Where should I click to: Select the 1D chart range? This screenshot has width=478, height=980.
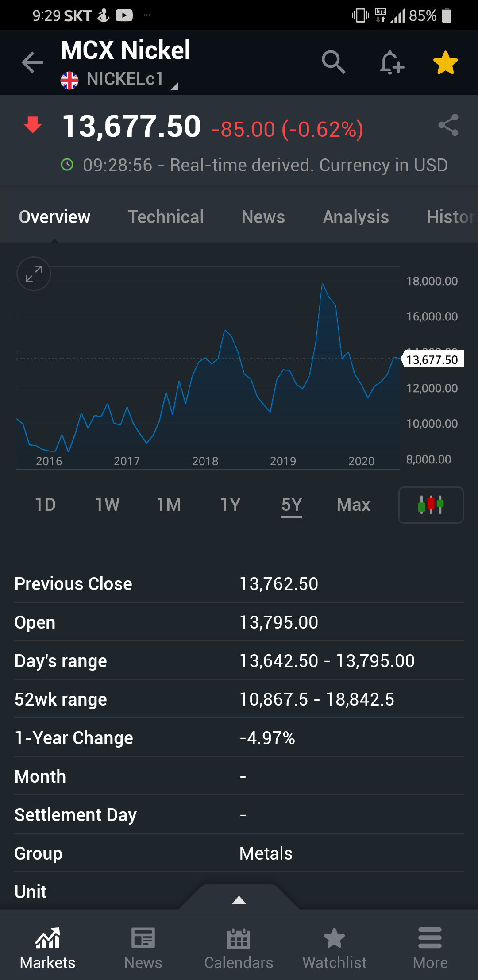(45, 505)
